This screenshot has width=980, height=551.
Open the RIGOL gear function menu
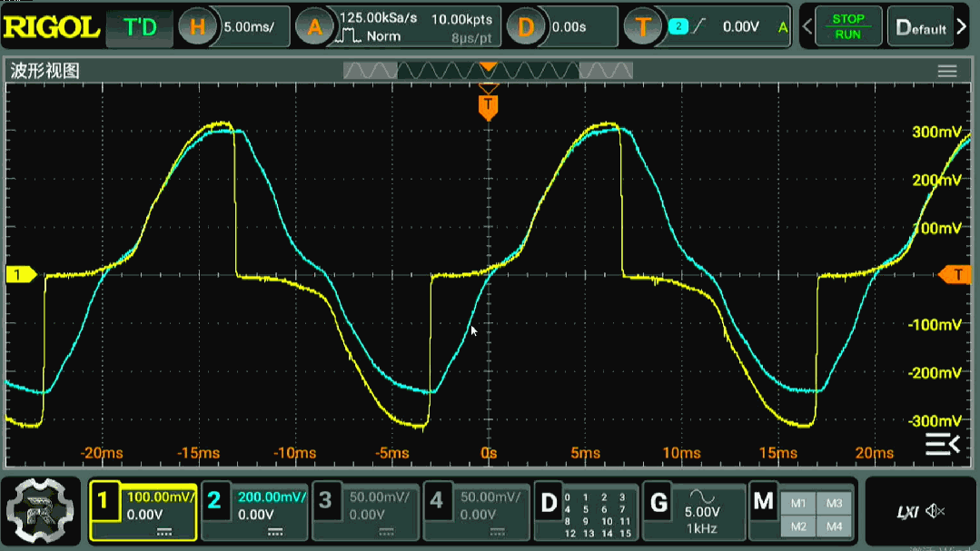(x=42, y=510)
